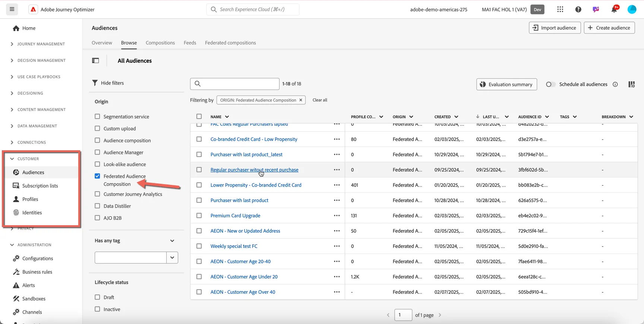Viewport: 644px width, 324px height.
Task: Uncheck Federated Audience Composition filter
Action: [97, 176]
